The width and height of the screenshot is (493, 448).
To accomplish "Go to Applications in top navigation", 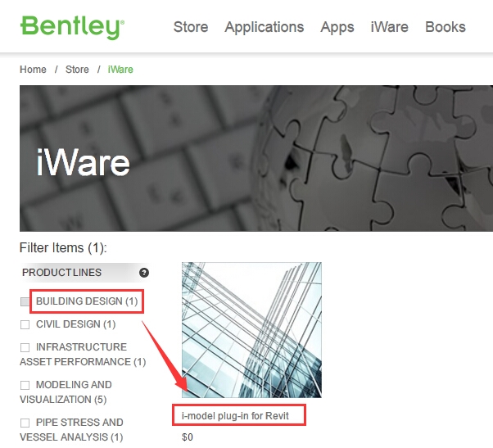I will (x=264, y=27).
